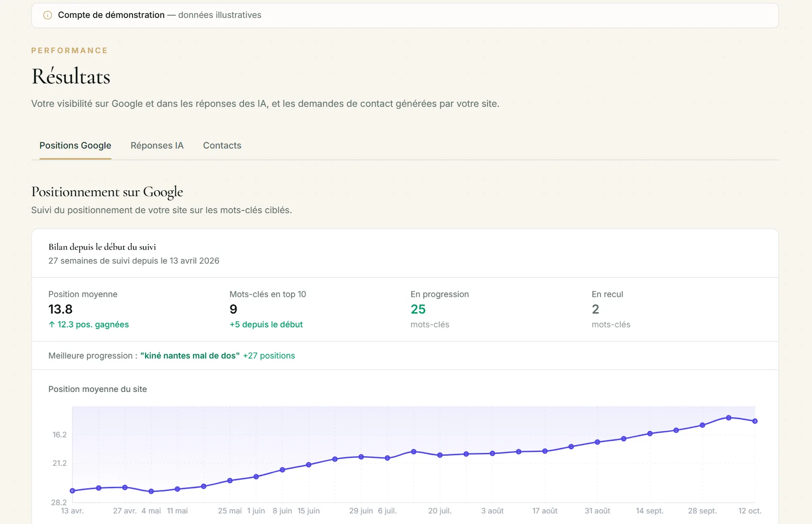This screenshot has width=812, height=524.
Task: Click the "+27 positions" text
Action: [x=269, y=355]
